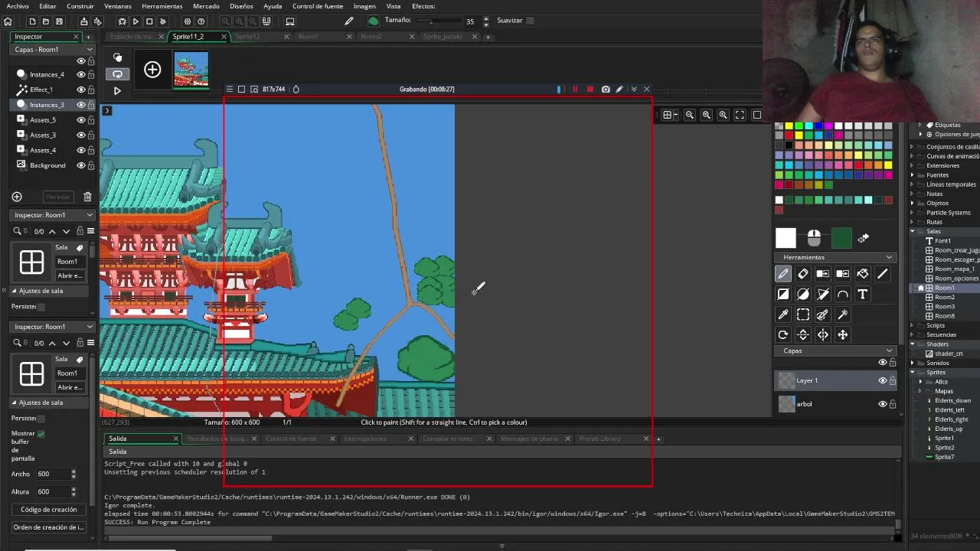980x551 pixels.
Task: Click the Rotate brush tool
Action: coord(783,334)
